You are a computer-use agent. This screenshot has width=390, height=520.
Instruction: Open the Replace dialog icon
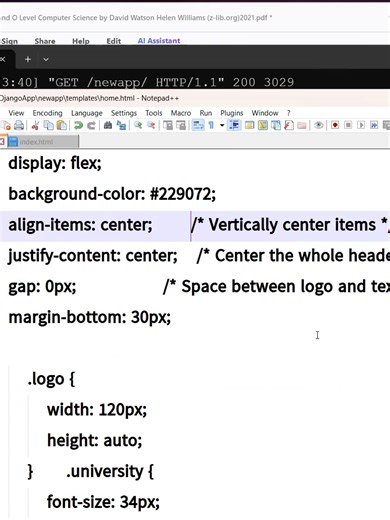[x=121, y=125]
